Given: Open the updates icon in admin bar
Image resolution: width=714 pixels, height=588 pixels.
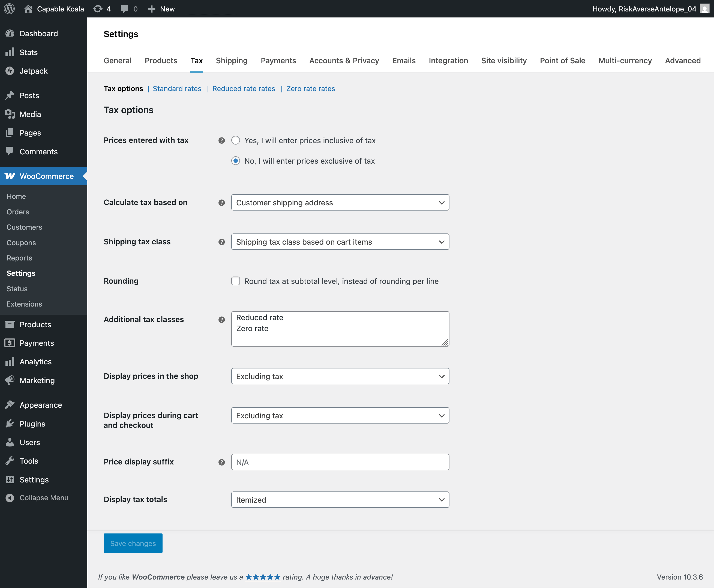Looking at the screenshot, I should tap(98, 9).
